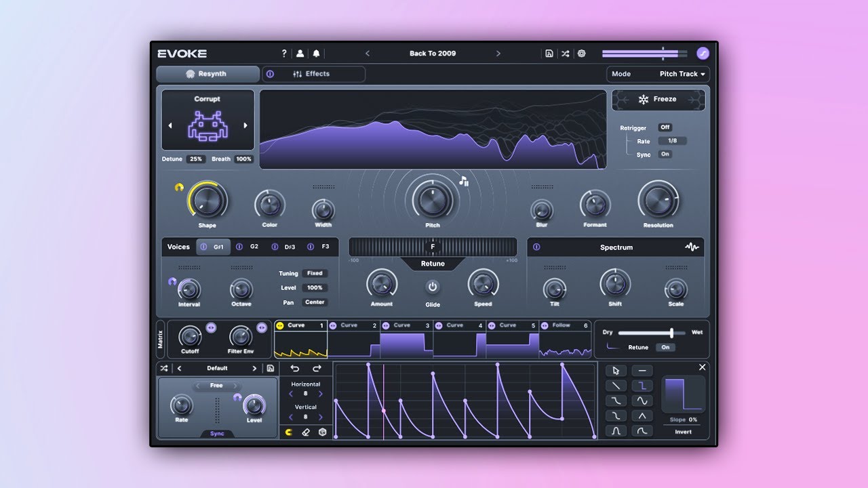Select the triangle peak curve shape
868x488 pixels.
[x=642, y=415]
